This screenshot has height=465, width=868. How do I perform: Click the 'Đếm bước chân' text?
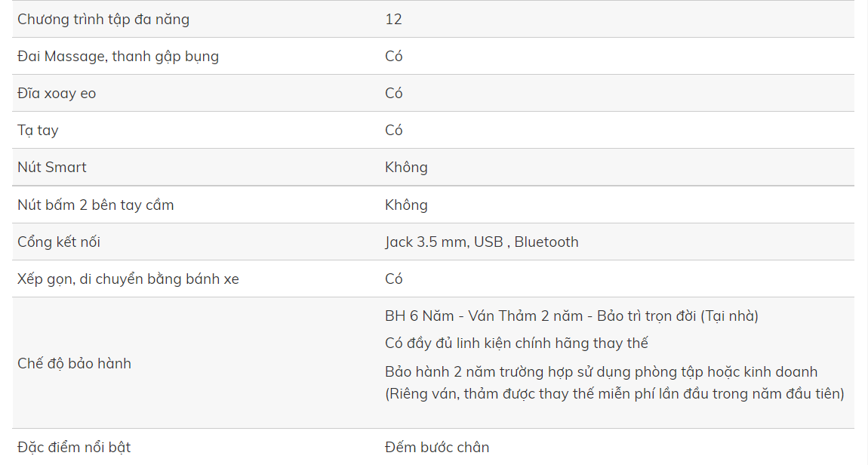click(437, 447)
